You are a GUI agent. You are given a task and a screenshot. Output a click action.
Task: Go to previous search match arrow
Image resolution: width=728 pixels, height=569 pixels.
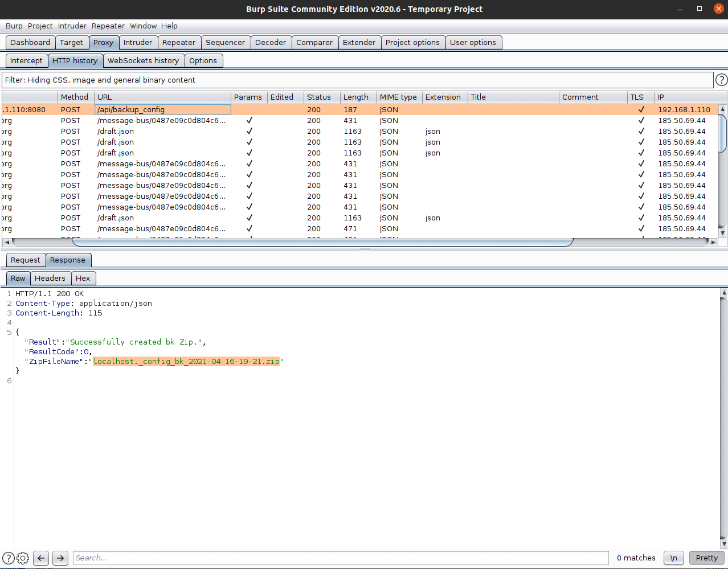pyautogui.click(x=41, y=558)
